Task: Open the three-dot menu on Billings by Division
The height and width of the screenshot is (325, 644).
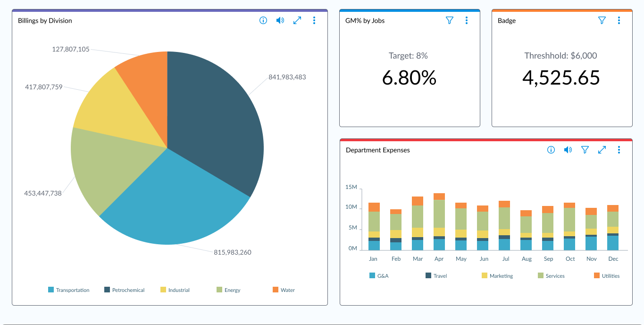Action: click(x=314, y=20)
